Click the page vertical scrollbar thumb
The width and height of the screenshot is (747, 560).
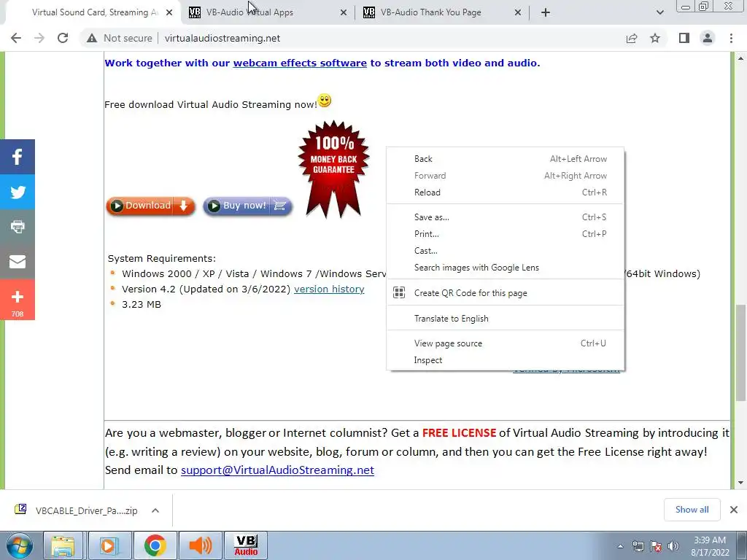coord(740,352)
